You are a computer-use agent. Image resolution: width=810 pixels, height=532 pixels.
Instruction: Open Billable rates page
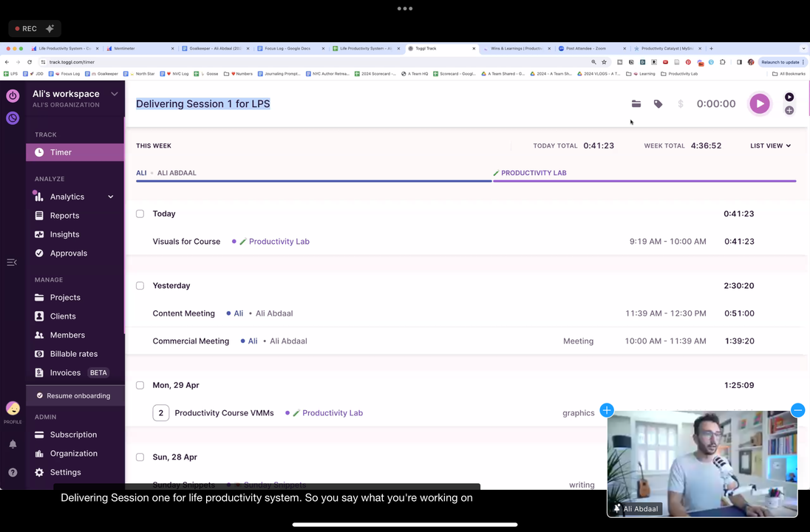click(75, 354)
